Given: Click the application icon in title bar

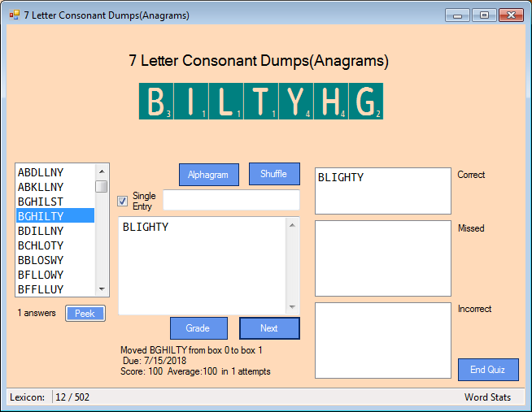Looking at the screenshot, I should click(x=14, y=15).
